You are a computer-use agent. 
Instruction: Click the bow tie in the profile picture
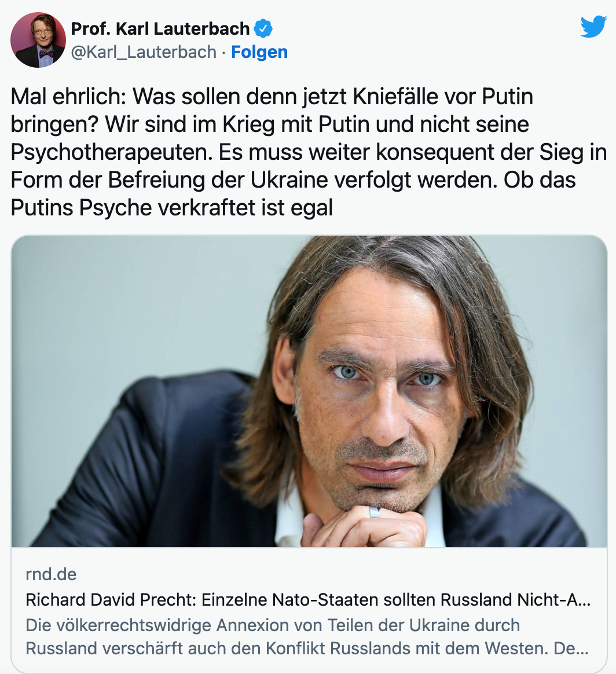pyautogui.click(x=46, y=54)
